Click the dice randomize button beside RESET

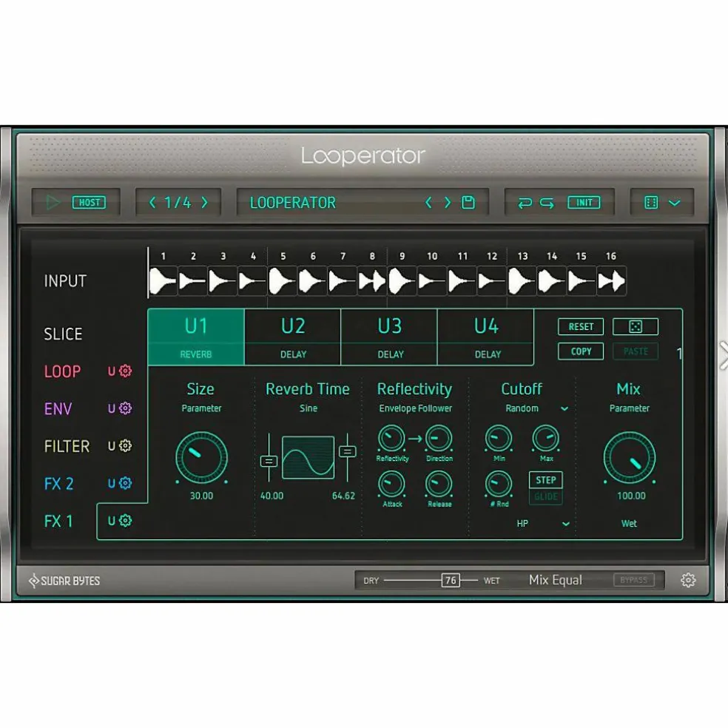point(635,326)
